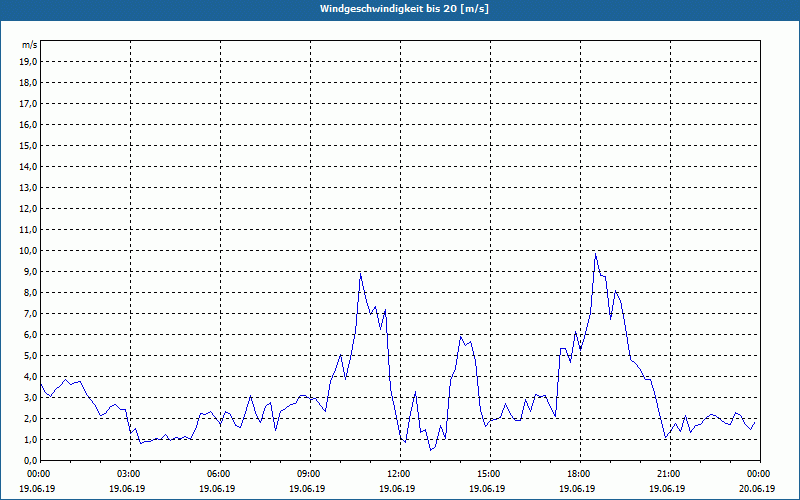The width and height of the screenshot is (800, 500).
Task: Click the 03:00 time label
Action: [131, 474]
